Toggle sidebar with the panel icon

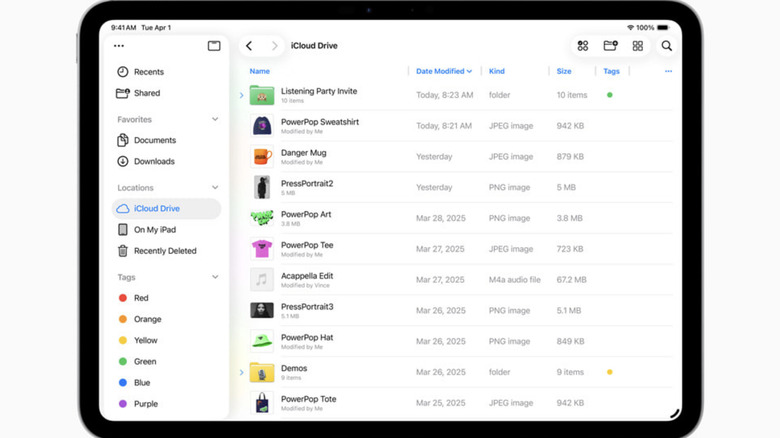click(x=214, y=46)
